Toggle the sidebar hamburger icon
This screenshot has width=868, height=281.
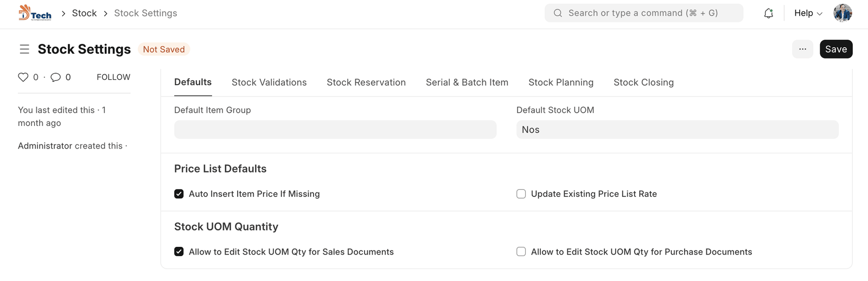(24, 49)
